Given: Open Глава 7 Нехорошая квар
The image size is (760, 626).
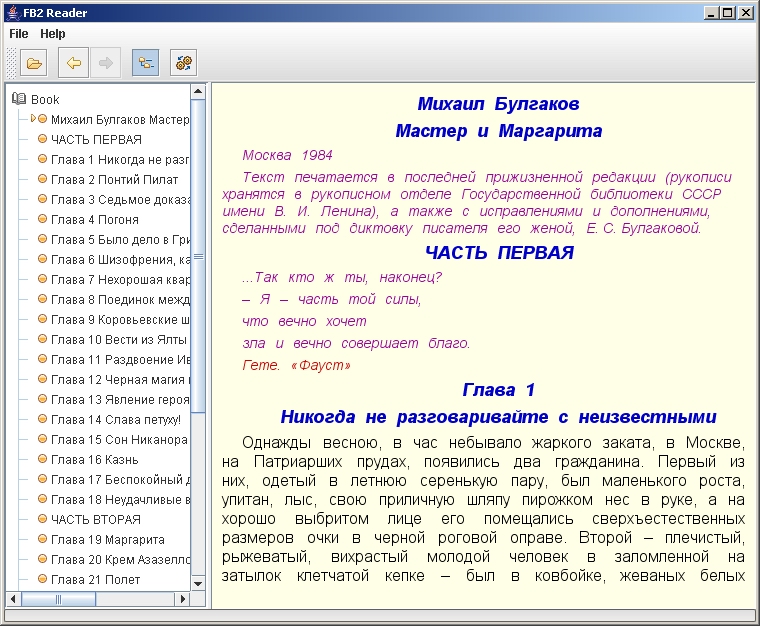Looking at the screenshot, I should click(120, 280).
